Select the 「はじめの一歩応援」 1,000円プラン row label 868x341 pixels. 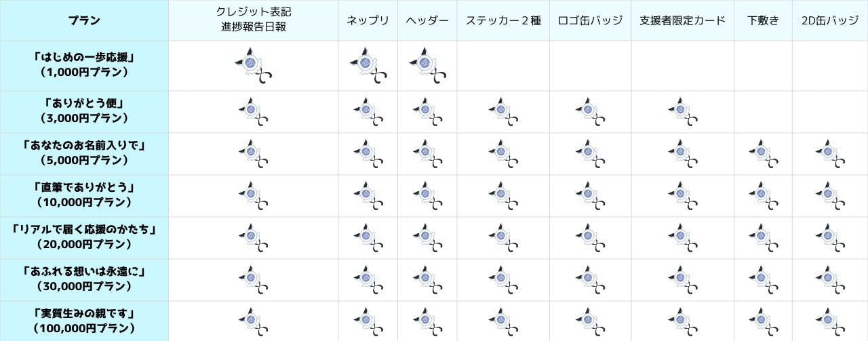point(84,65)
